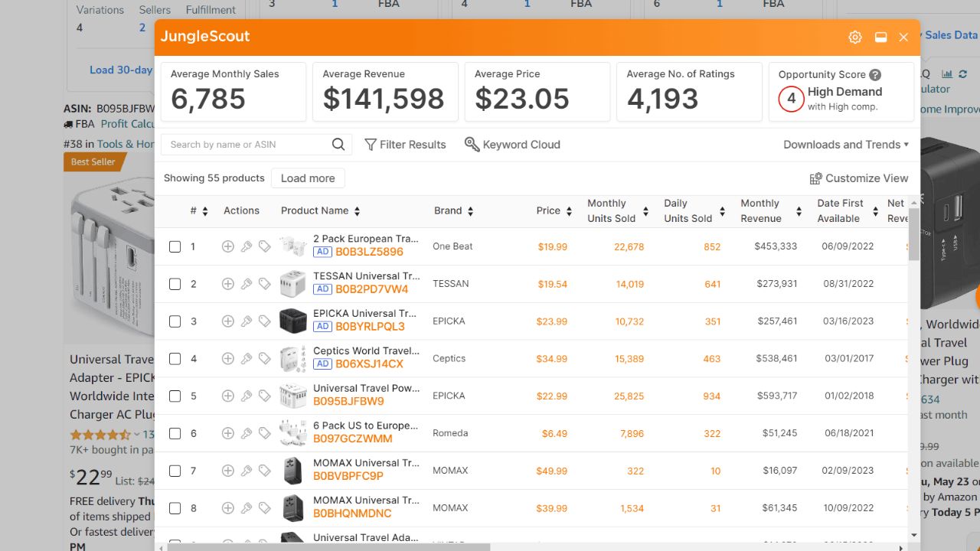Sort by Price column
This screenshot has height=551, width=980.
[x=569, y=211]
